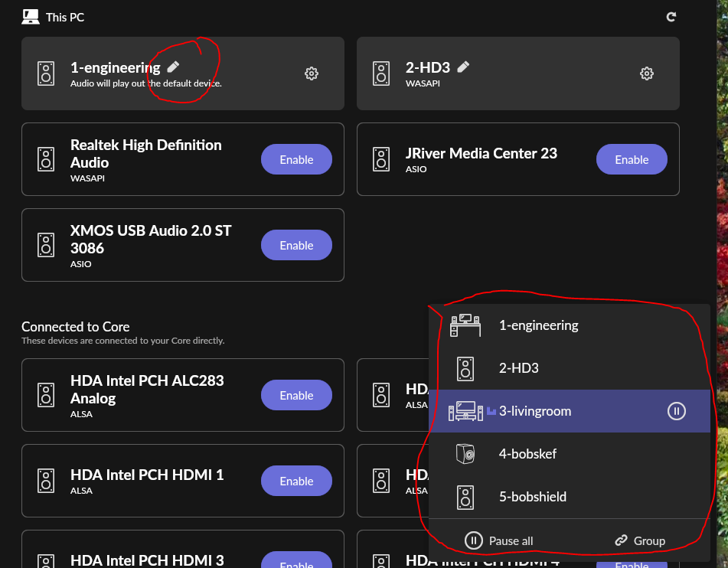Enable the HDA Intel PCH ALC283 Analog device

pyautogui.click(x=296, y=395)
